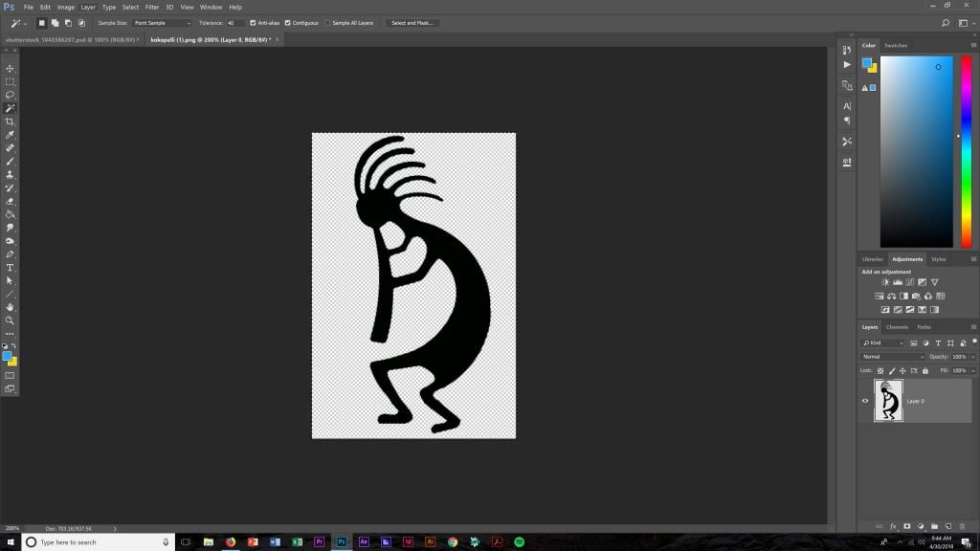
Task: Select the Pen tool
Action: coord(10,254)
